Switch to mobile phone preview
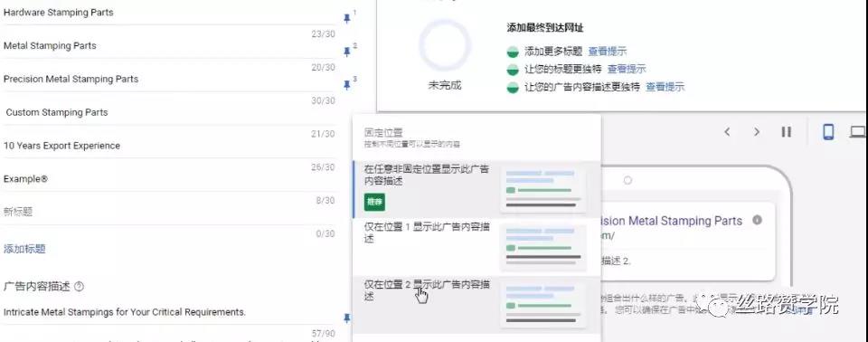Viewport: 868px width, 342px height. click(x=828, y=132)
